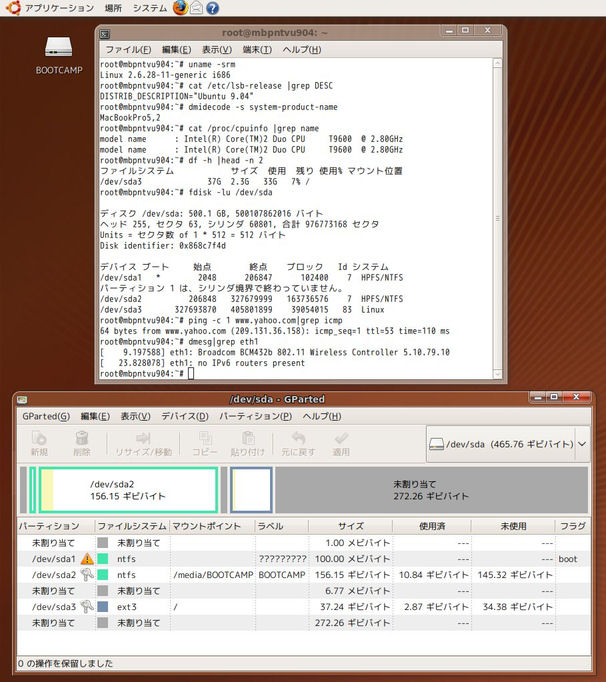Select the /dev/sda3 partition row

click(304, 606)
